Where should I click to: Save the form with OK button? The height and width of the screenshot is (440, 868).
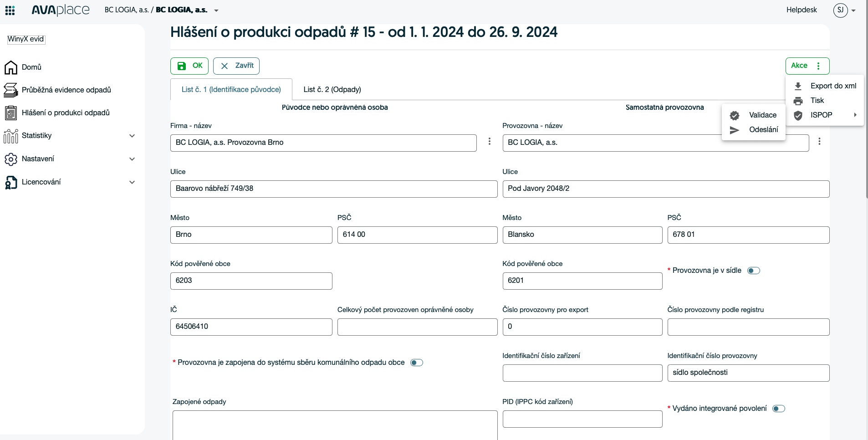189,66
